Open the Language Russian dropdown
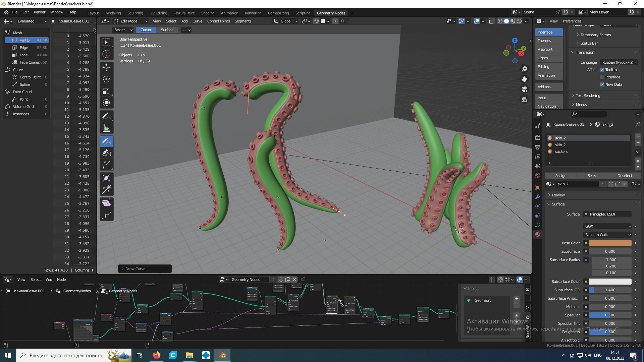 (620, 62)
